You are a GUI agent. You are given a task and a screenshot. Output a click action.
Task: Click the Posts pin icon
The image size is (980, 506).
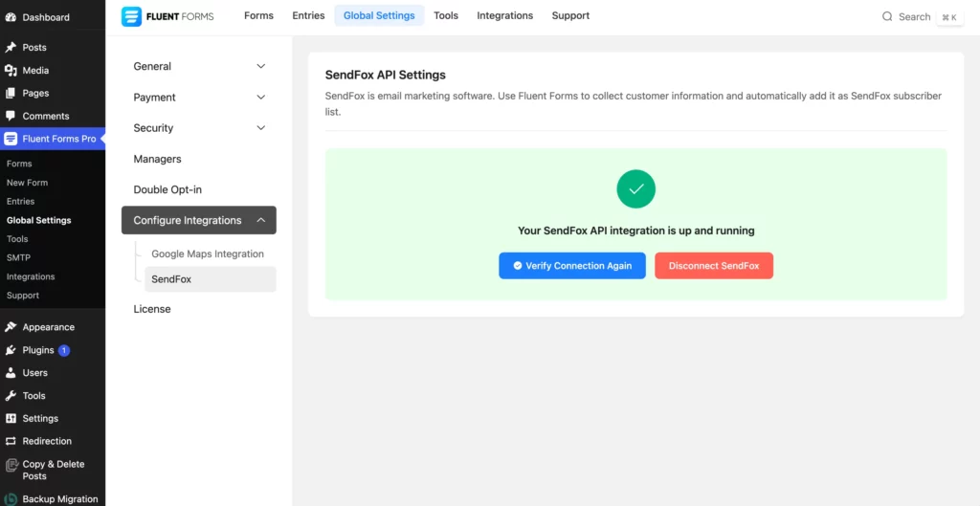point(11,48)
